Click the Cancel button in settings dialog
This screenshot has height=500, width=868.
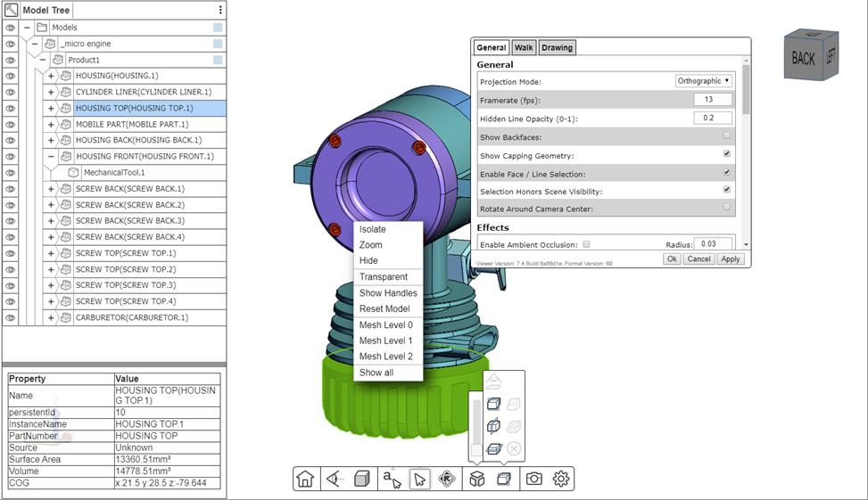[699, 258]
